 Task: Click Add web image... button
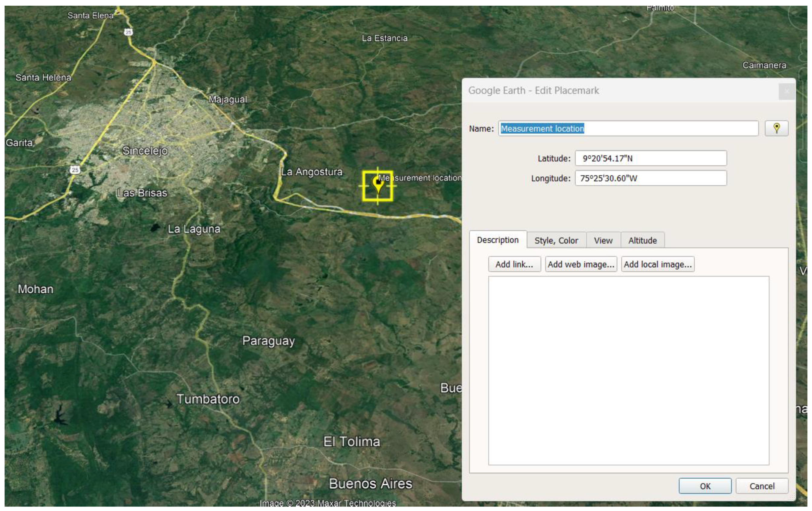(x=581, y=264)
